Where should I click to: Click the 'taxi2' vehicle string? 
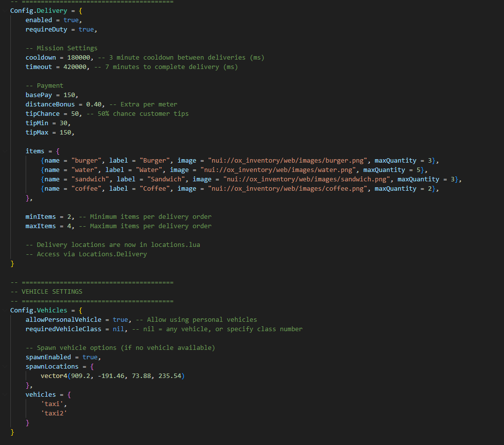click(x=54, y=413)
